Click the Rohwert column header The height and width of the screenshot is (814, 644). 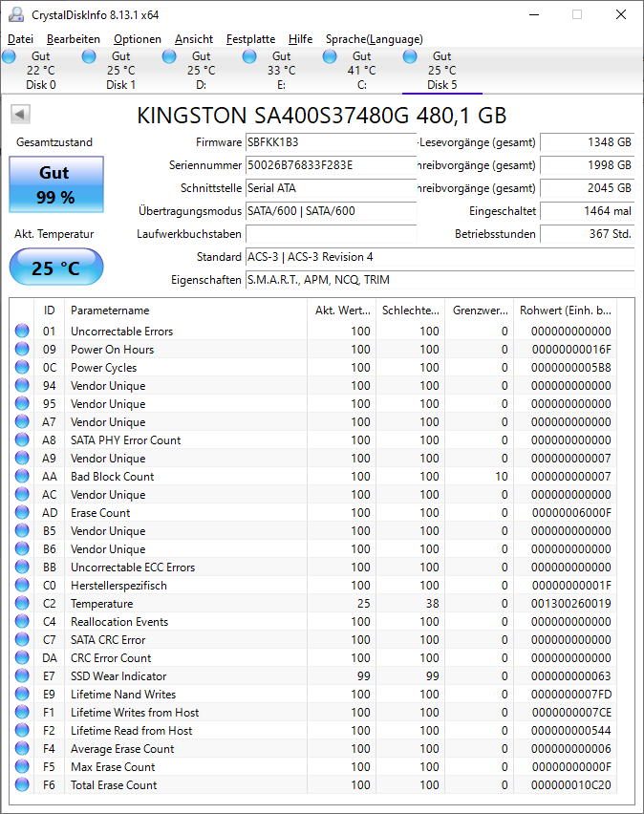(x=565, y=311)
